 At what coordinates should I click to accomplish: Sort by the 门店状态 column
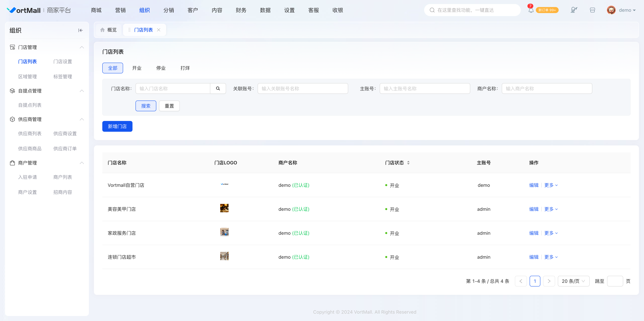[408, 163]
